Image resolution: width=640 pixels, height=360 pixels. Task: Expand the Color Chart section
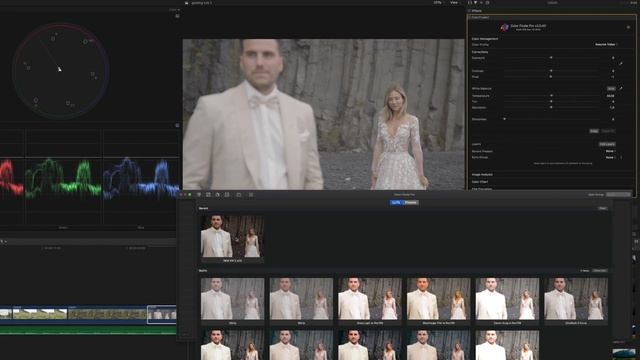tap(480, 182)
